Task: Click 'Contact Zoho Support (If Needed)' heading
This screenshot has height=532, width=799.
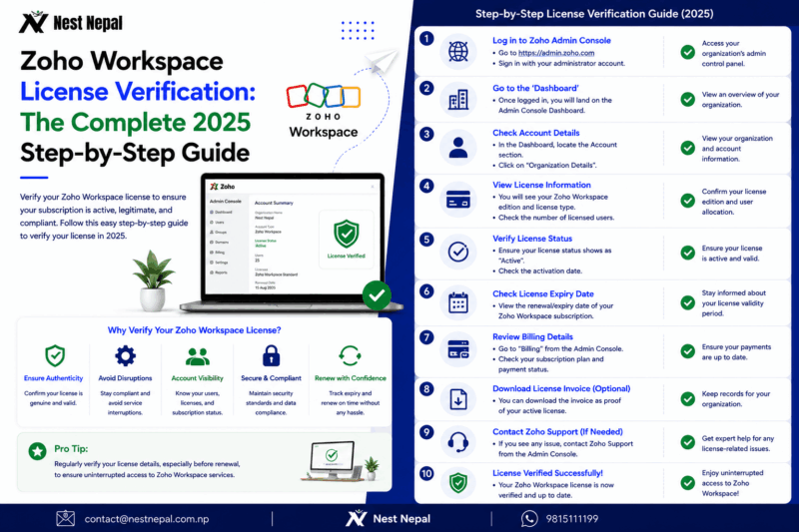Action: coord(557,432)
